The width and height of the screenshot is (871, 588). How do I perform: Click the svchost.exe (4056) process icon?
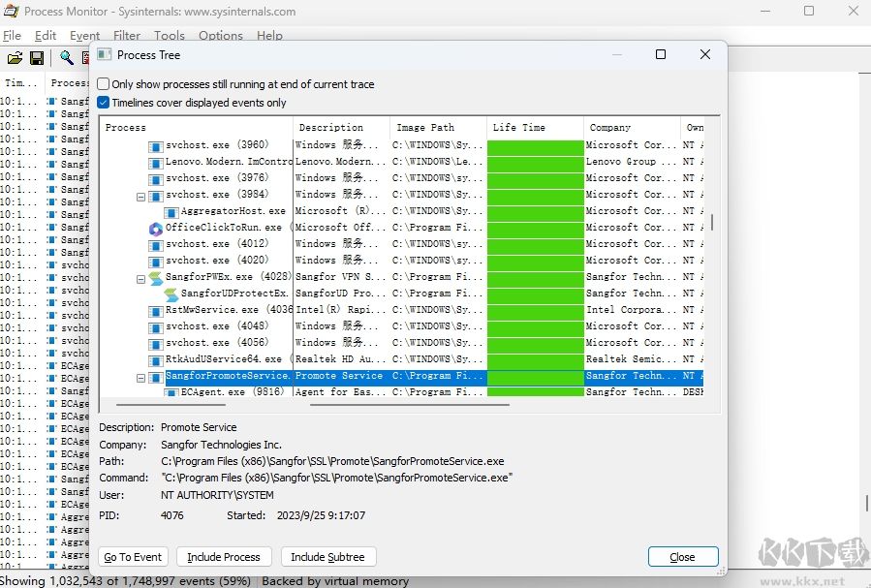[156, 344]
